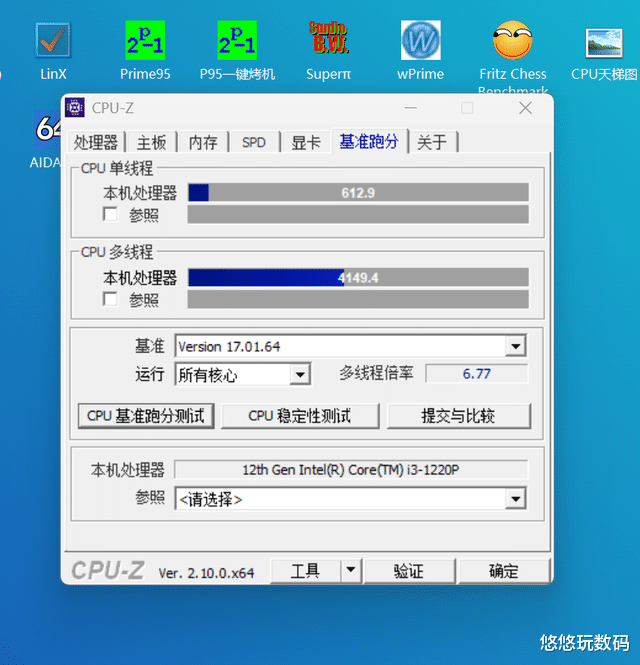This screenshot has width=640, height=665.
Task: Enable the 参照 checkbox under CPU 单线程
Action: (110, 214)
